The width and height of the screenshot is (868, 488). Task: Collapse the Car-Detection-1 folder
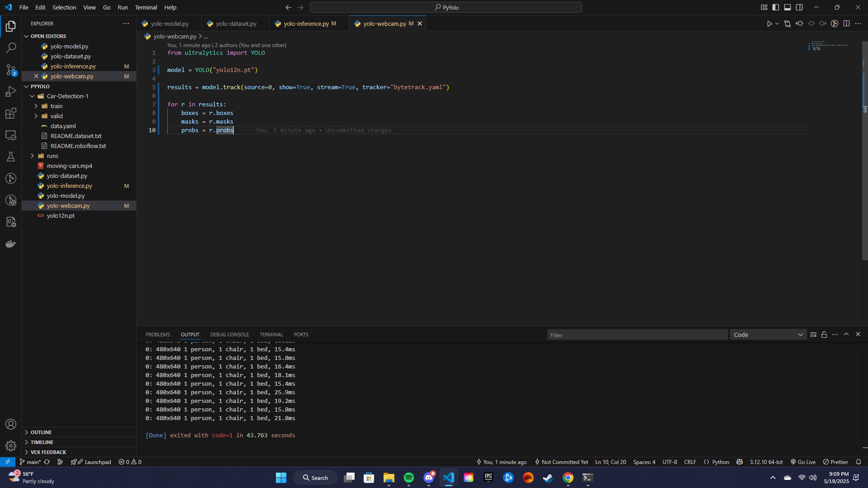33,96
